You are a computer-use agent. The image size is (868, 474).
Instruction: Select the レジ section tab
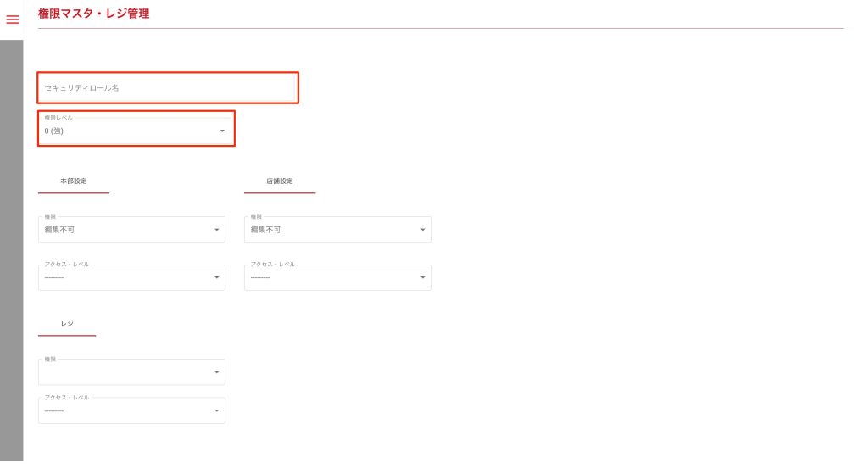coord(67,324)
